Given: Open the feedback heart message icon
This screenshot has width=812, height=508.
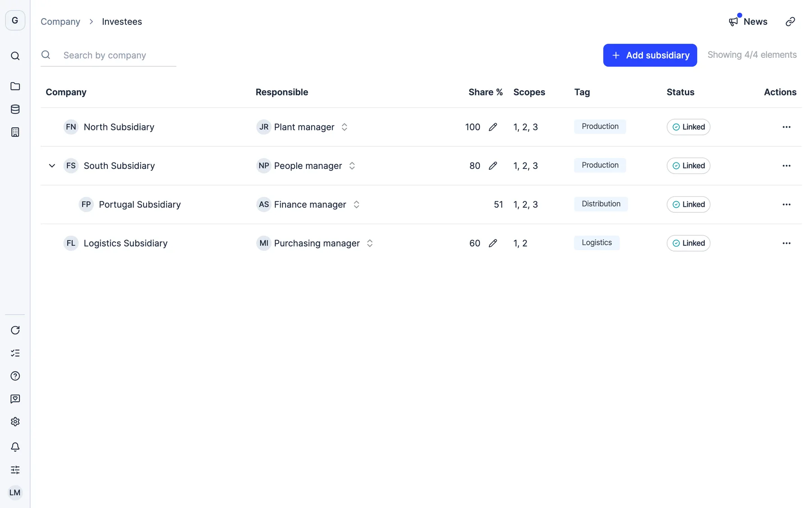Looking at the screenshot, I should [x=15, y=399].
